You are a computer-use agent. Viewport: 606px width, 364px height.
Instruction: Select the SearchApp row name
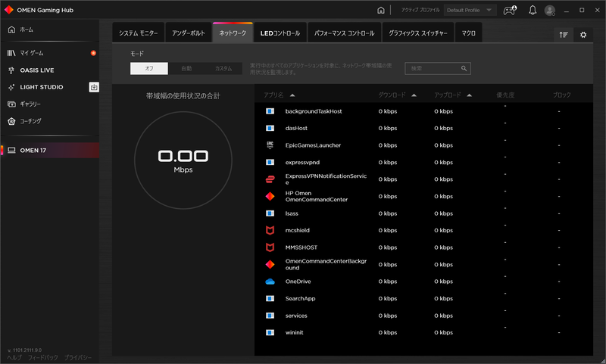pos(300,298)
